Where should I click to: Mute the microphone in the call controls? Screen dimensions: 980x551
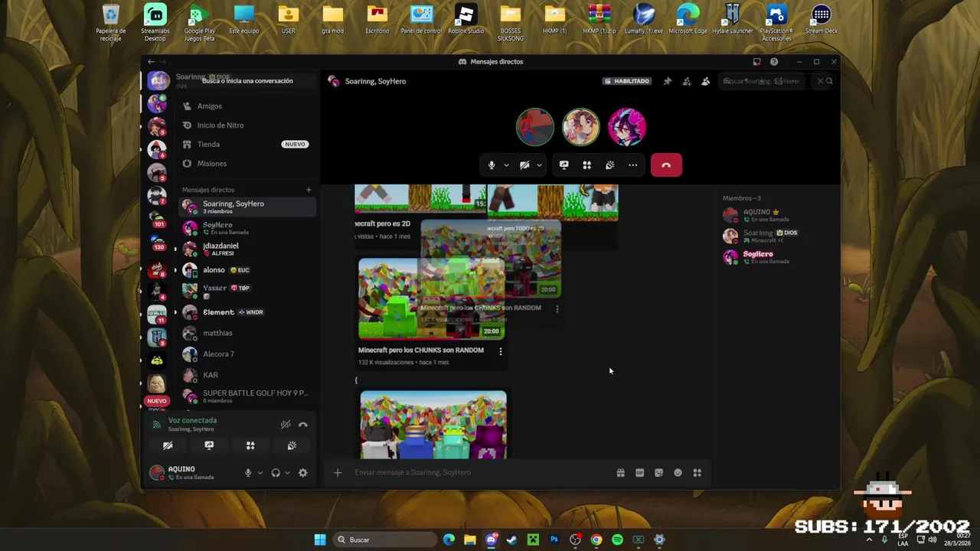click(x=492, y=165)
